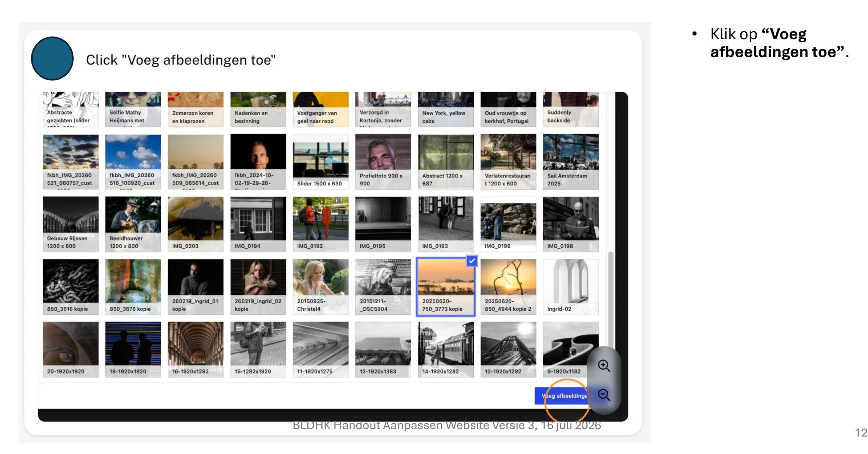Select the IMG_0196 image
Screen dimensions: 868x454
508,224
